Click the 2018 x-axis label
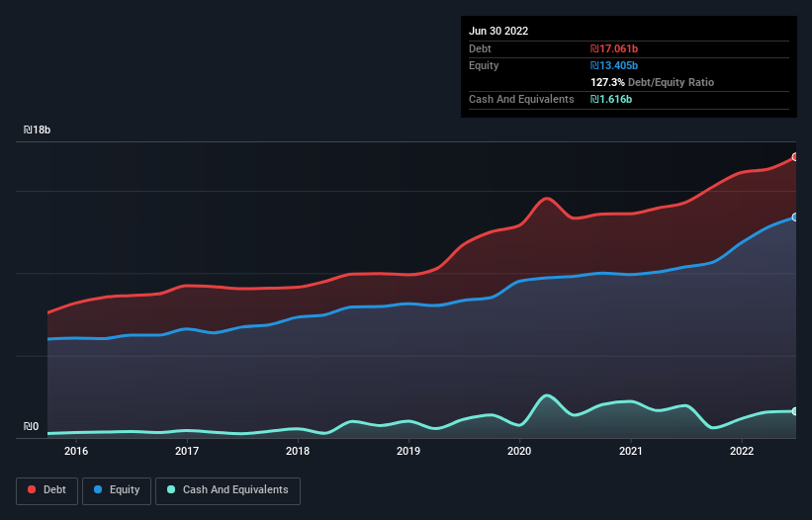812x520 pixels. [x=298, y=451]
